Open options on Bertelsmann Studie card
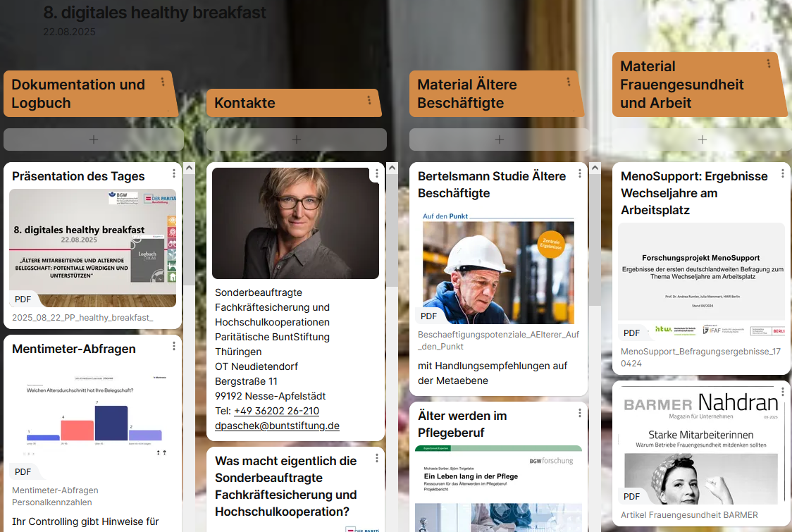The width and height of the screenshot is (792, 532). point(580,173)
